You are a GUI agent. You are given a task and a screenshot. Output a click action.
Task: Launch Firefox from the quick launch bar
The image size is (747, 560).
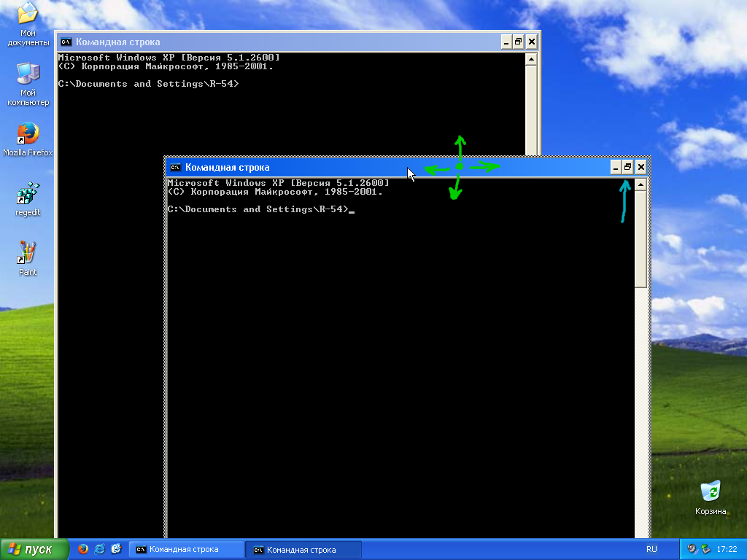tap(83, 549)
